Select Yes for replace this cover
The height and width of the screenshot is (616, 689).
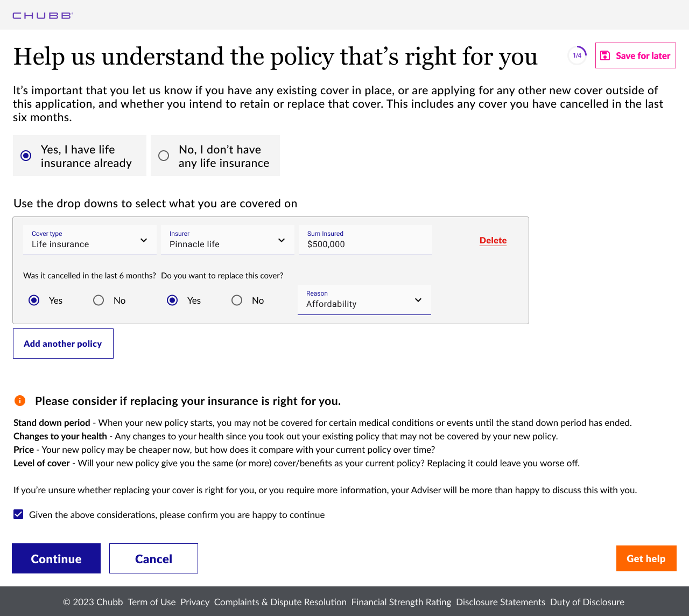(172, 300)
